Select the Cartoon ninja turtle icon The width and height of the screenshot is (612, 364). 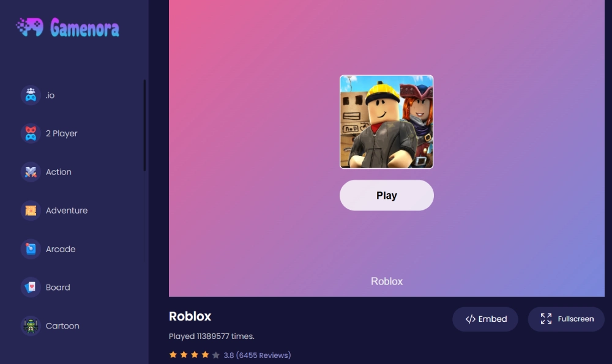[x=31, y=326]
